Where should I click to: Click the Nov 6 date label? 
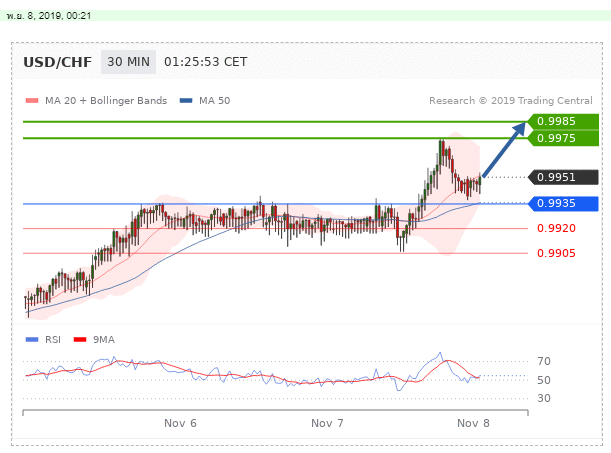(180, 423)
